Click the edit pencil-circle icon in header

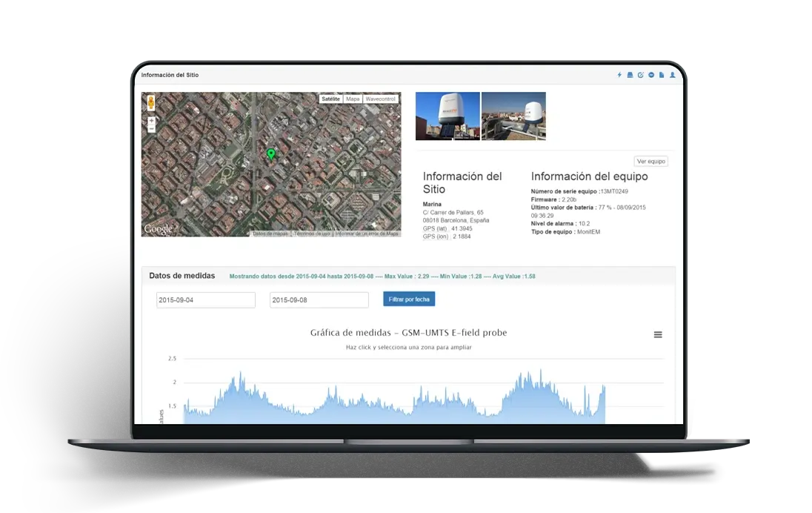[641, 75]
